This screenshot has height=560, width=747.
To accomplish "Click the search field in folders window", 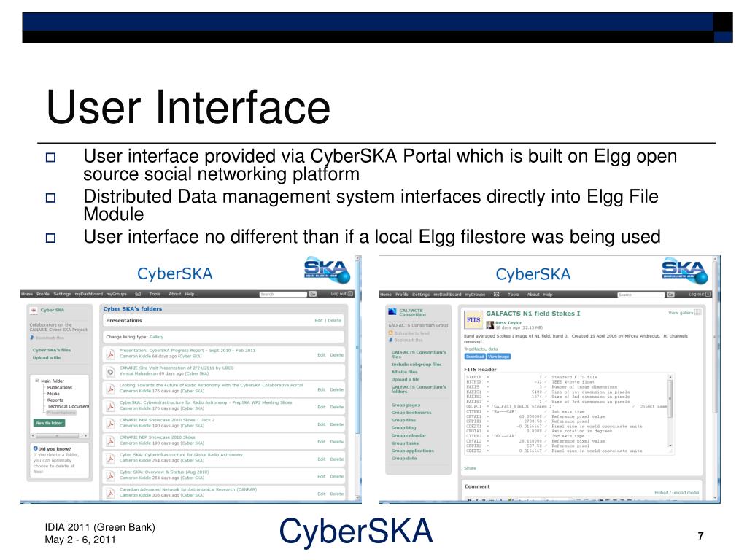I will pos(283,294).
